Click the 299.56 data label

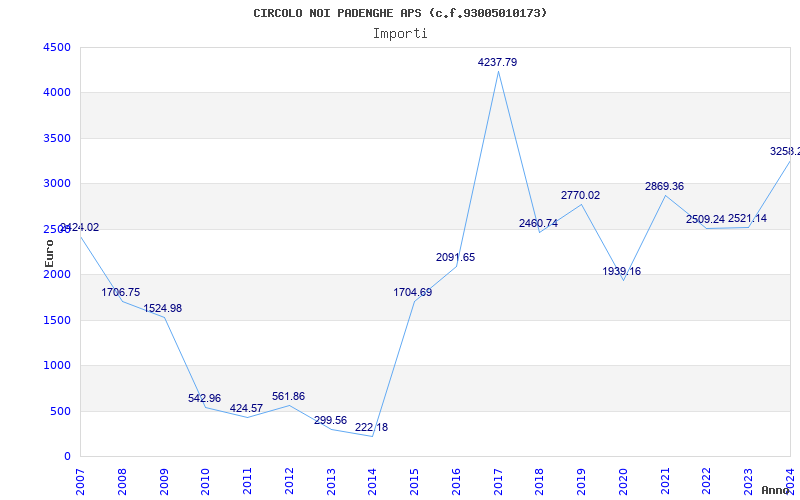(330, 420)
